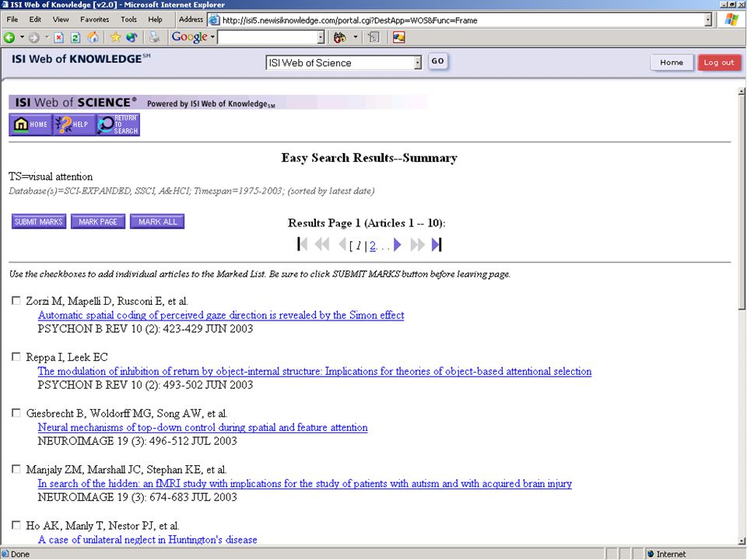747x560 pixels.
Task: Click the Google toolbar logo
Action: [190, 37]
